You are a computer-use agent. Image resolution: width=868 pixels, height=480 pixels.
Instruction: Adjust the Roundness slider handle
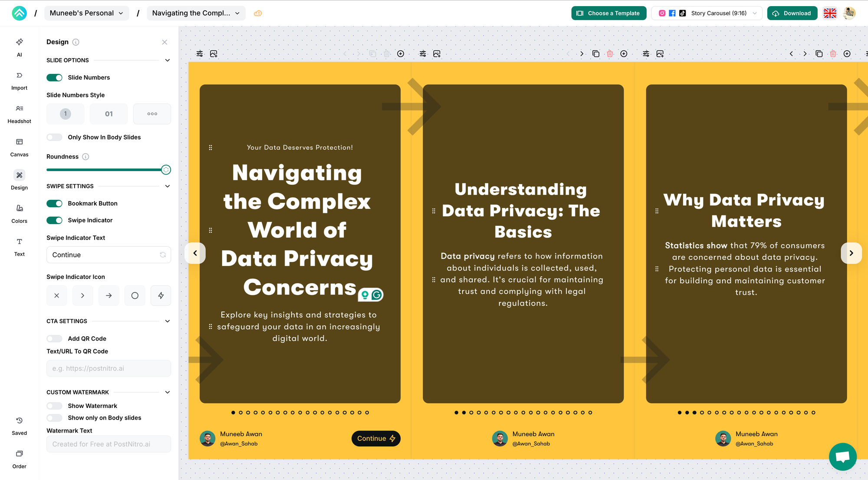pos(166,170)
